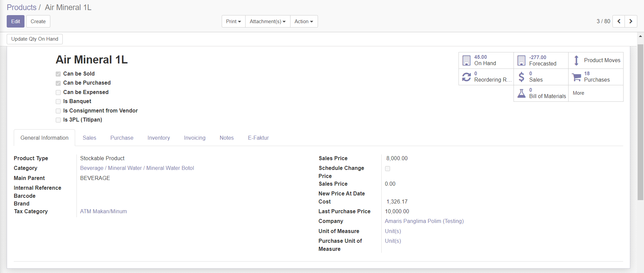Toggle Is Consignment from Vendor checkbox

tap(58, 111)
